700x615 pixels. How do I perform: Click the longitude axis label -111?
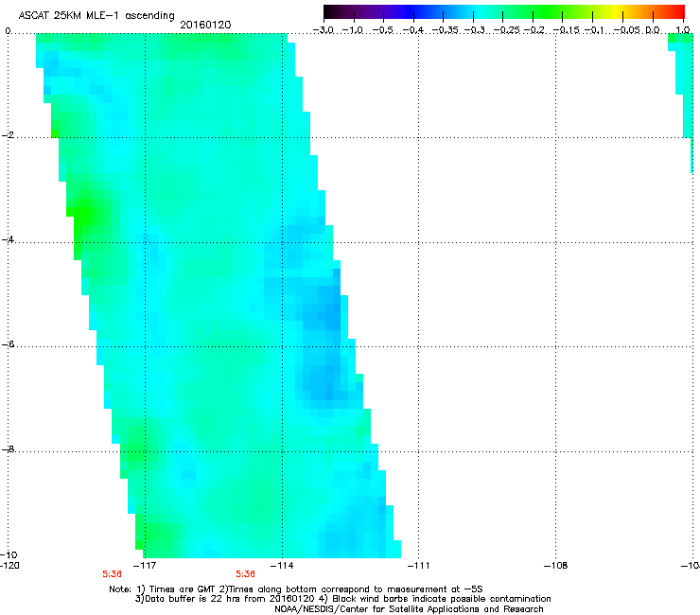coord(419,566)
